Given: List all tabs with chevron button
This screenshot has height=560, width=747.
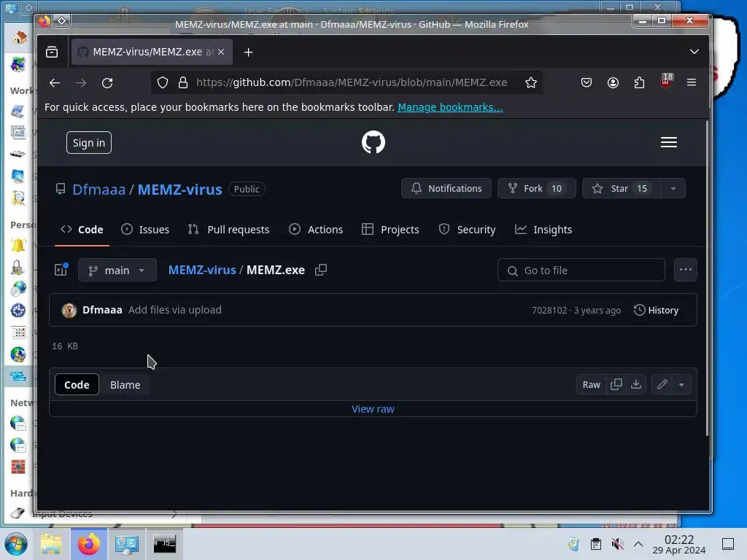Looking at the screenshot, I should click(x=694, y=52).
